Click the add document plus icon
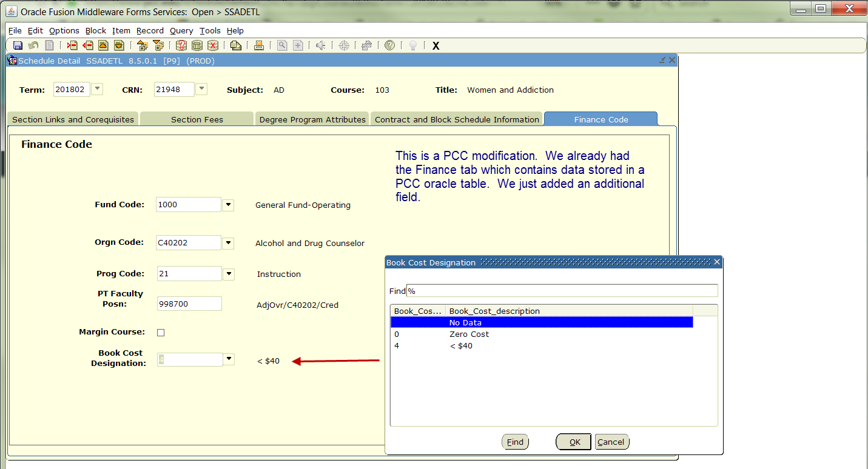 click(298, 45)
